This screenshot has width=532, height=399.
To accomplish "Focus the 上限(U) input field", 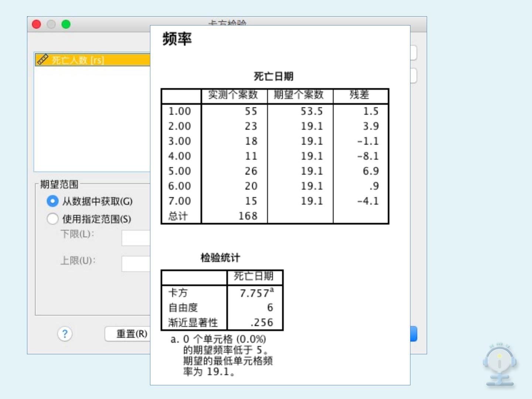I will [136, 264].
